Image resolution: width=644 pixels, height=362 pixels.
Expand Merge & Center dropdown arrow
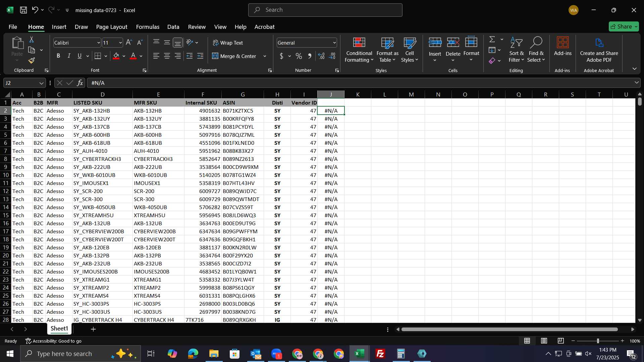click(265, 56)
